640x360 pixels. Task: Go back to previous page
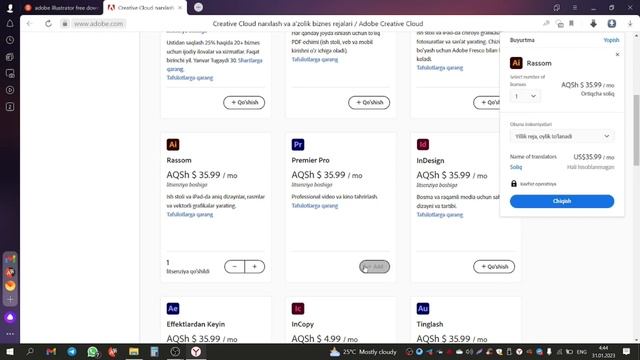[x=29, y=24]
